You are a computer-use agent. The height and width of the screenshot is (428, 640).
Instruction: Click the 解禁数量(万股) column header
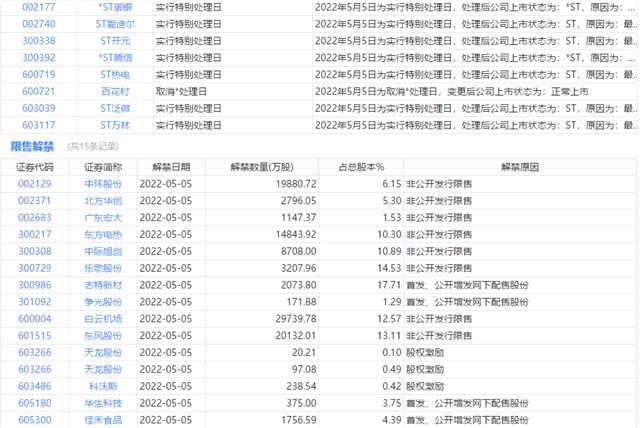pos(262,167)
